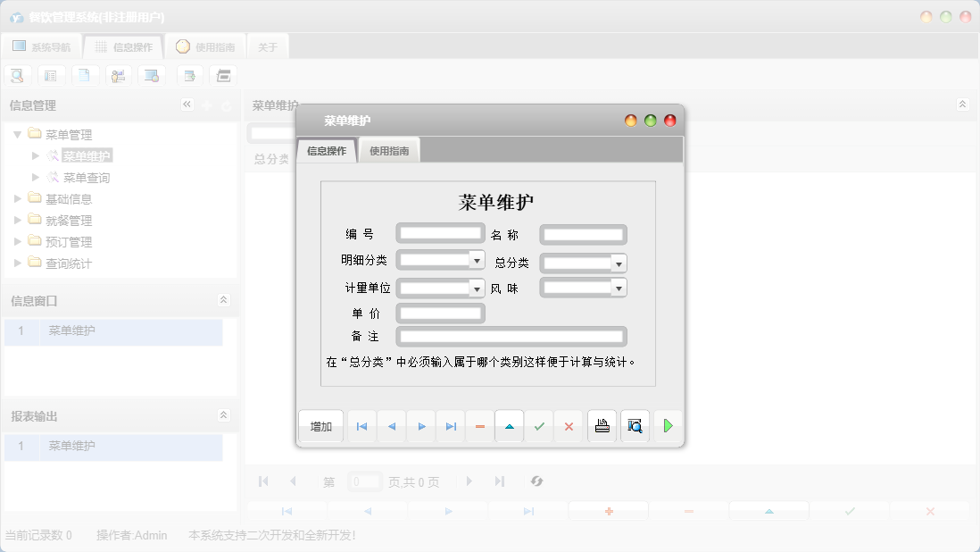This screenshot has width=980, height=552.
Task: Click the green run arrow in the dialog
Action: pos(668,426)
